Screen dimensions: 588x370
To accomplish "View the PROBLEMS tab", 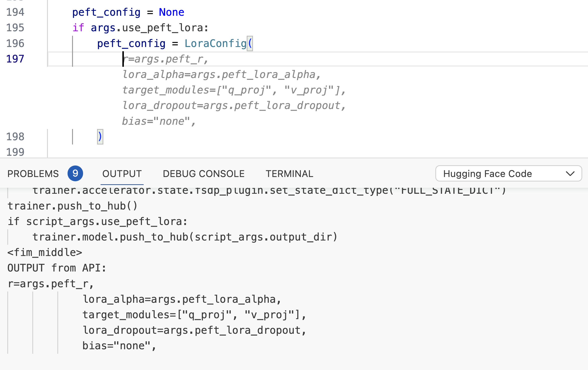I will point(33,173).
